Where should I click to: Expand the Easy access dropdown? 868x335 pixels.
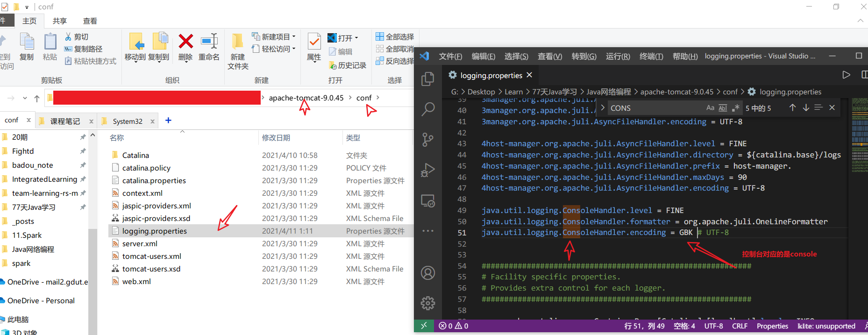coord(294,49)
